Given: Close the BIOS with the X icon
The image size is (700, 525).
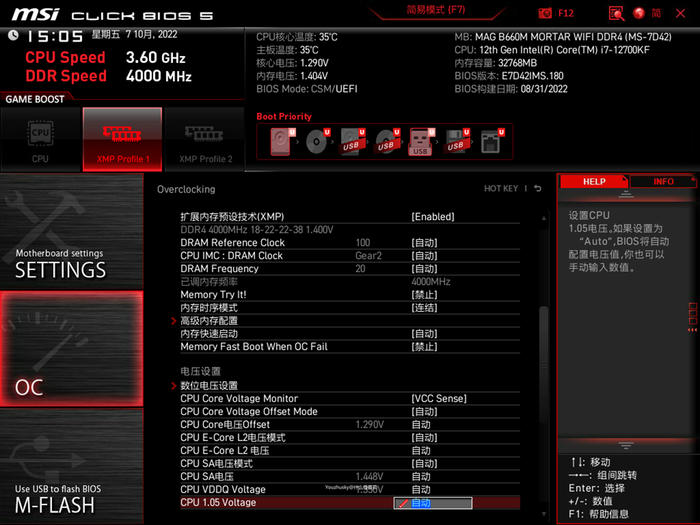Looking at the screenshot, I should (680, 13).
